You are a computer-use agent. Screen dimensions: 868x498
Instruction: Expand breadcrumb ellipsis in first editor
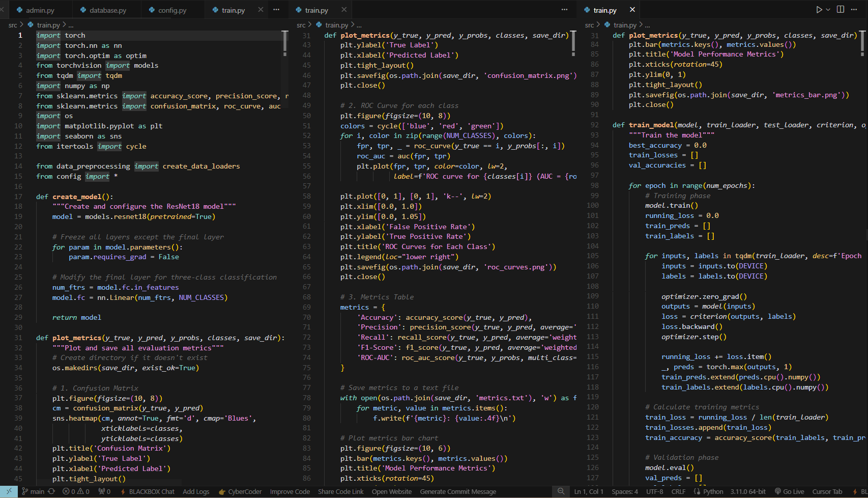coord(71,25)
